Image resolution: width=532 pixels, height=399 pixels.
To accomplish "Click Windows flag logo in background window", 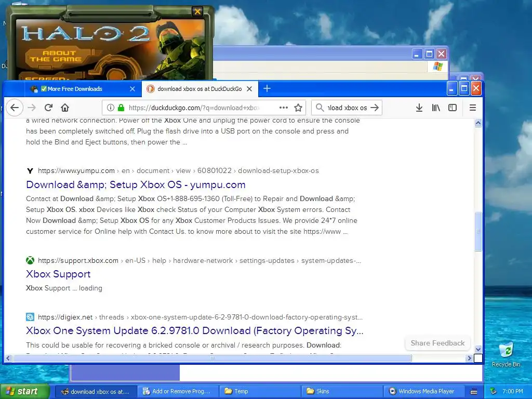I will 437,66.
